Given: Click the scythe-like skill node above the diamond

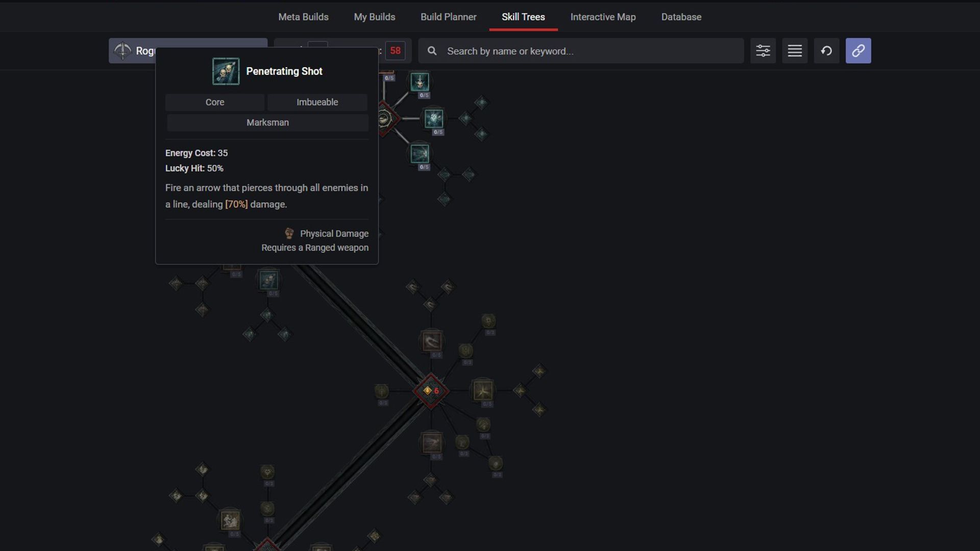Looking at the screenshot, I should click(x=432, y=341).
